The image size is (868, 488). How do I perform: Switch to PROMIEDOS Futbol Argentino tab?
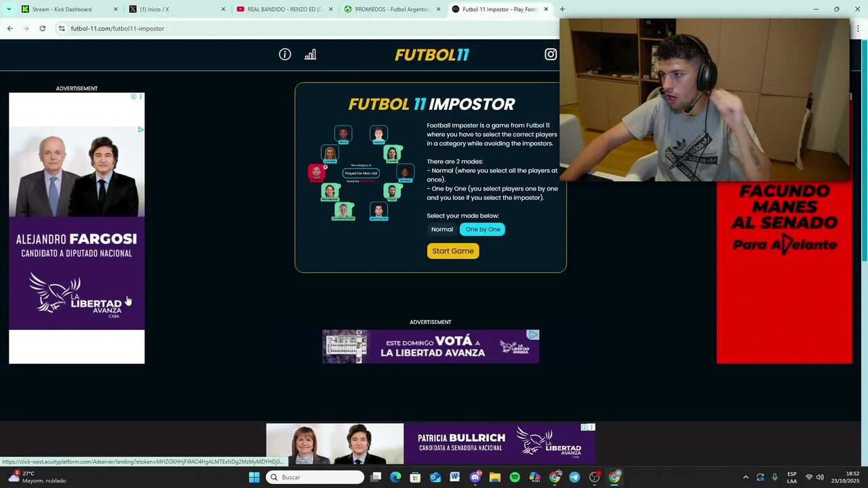tap(393, 9)
